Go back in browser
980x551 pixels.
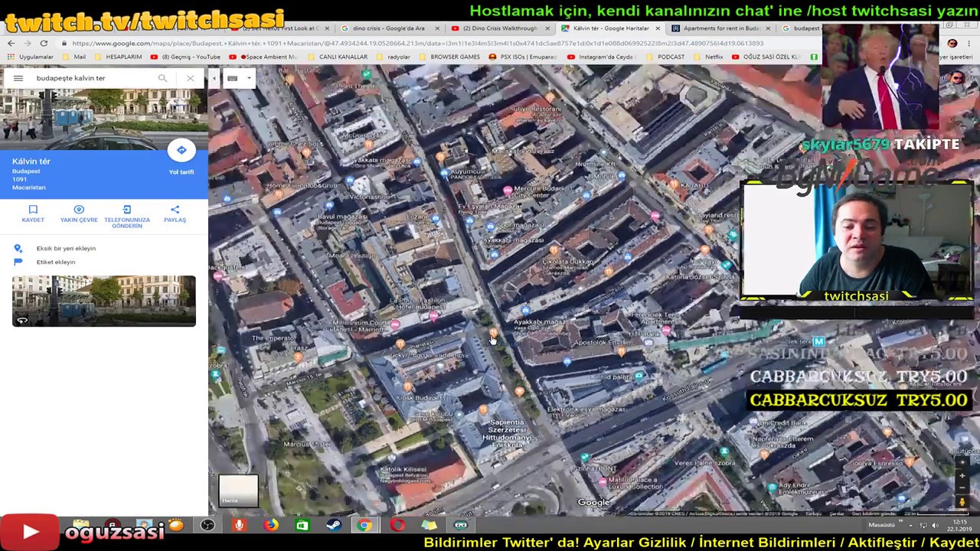coord(11,44)
